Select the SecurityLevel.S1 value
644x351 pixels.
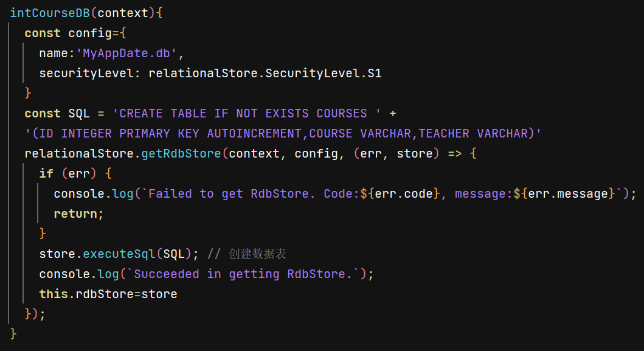[x=324, y=74]
